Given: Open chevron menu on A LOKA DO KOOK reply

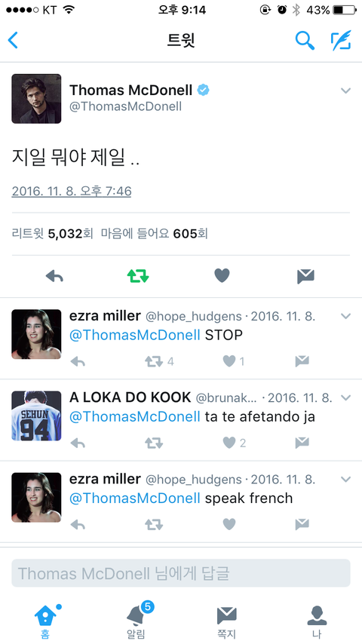Looking at the screenshot, I should pos(346,397).
